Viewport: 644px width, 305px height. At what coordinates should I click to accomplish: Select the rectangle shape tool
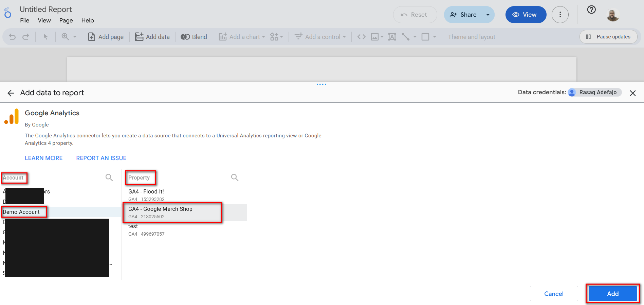[425, 37]
